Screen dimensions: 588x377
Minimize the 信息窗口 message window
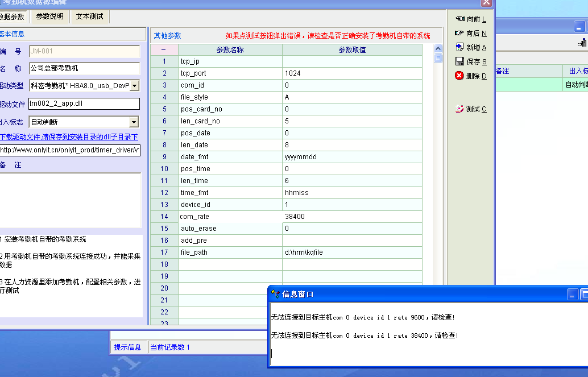(x=573, y=294)
